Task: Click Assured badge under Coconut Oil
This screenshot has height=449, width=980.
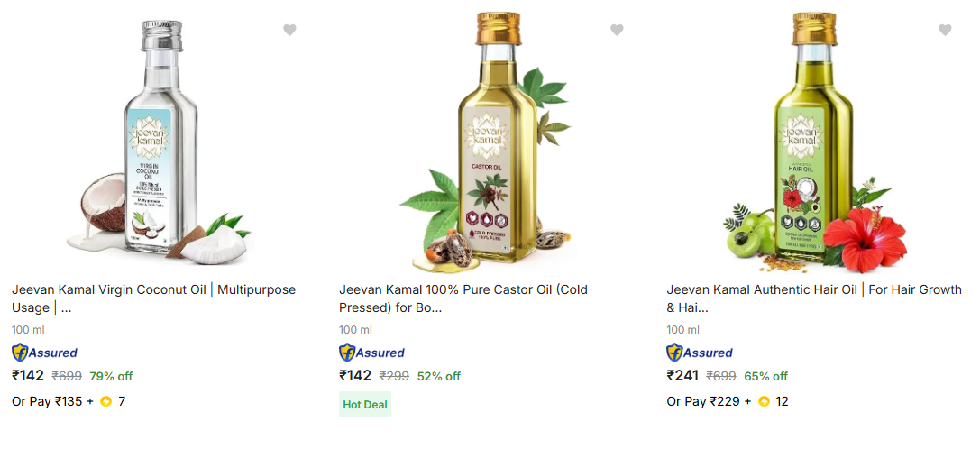Action: (x=44, y=353)
